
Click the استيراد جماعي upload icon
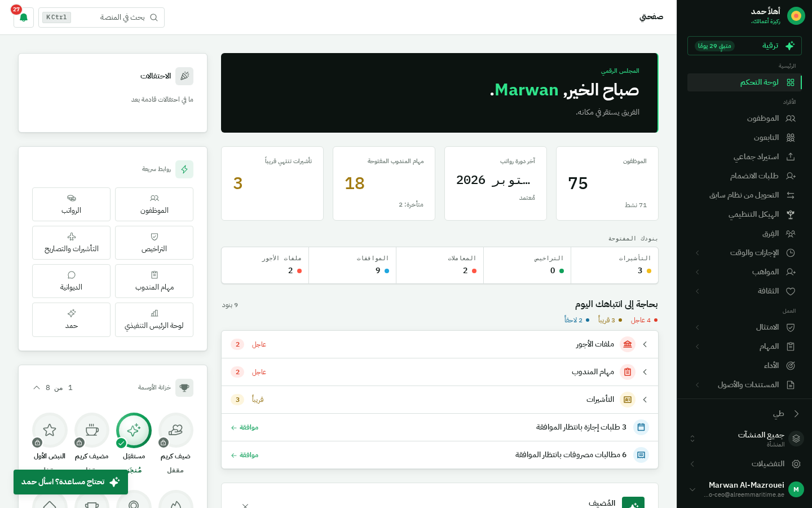[x=791, y=157]
